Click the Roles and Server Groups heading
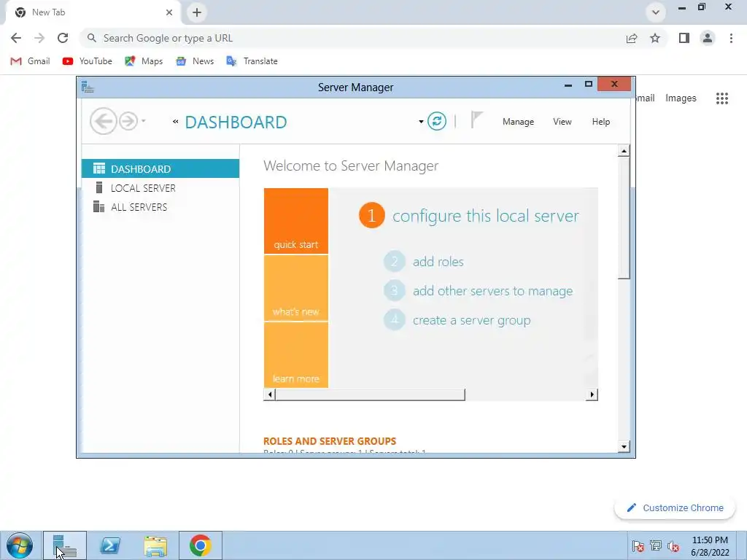The width and height of the screenshot is (747, 560). point(330,441)
